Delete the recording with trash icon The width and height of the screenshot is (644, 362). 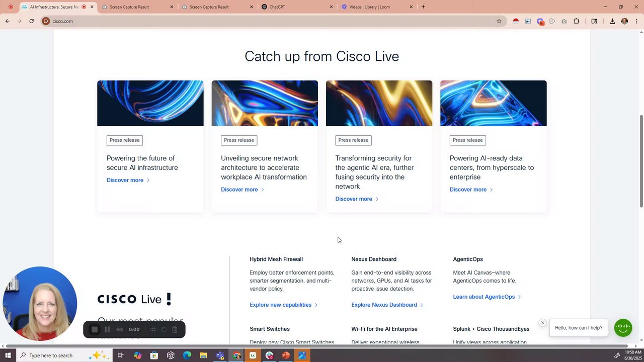pos(175,330)
